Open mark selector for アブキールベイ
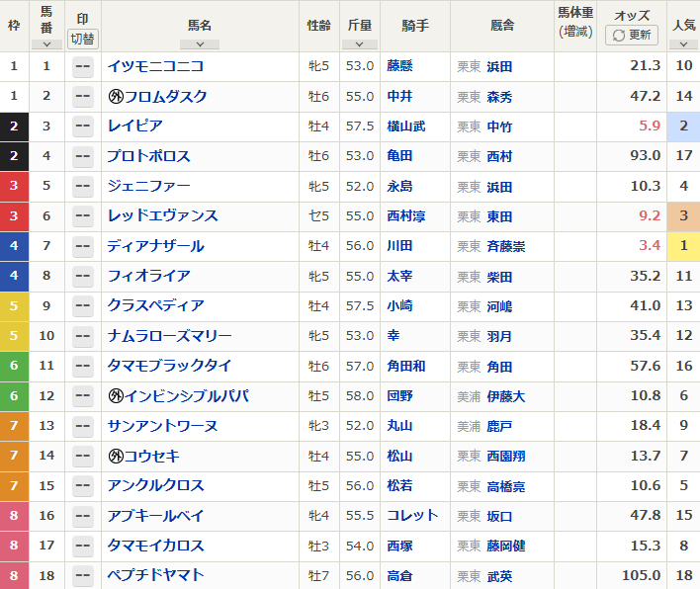The image size is (700, 589). tap(83, 516)
